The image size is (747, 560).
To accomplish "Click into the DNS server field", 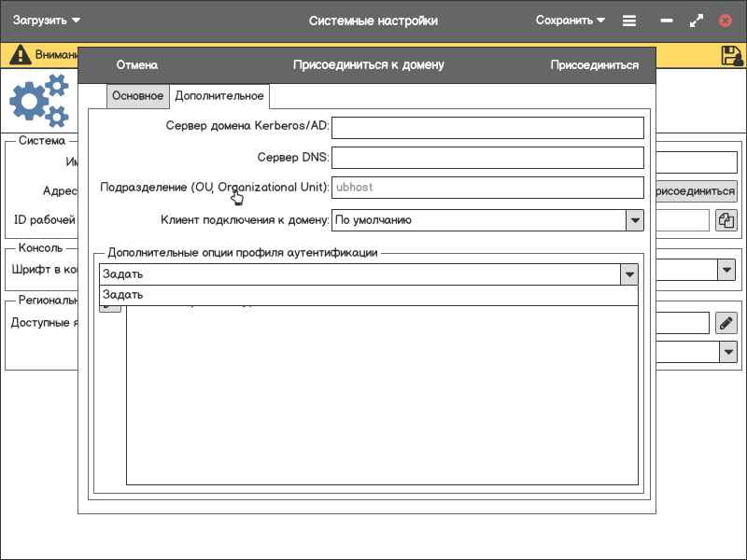I will point(487,158).
